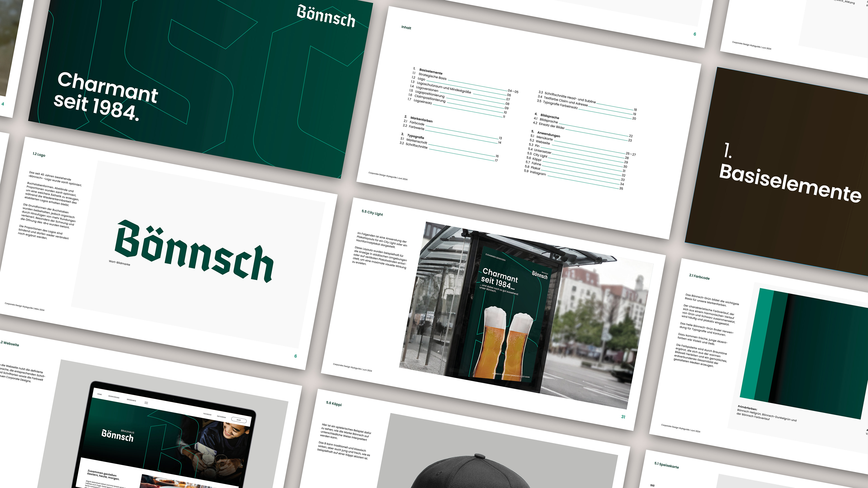Click the SHOP button on the website mockup
The height and width of the screenshot is (488, 868).
coord(239,420)
